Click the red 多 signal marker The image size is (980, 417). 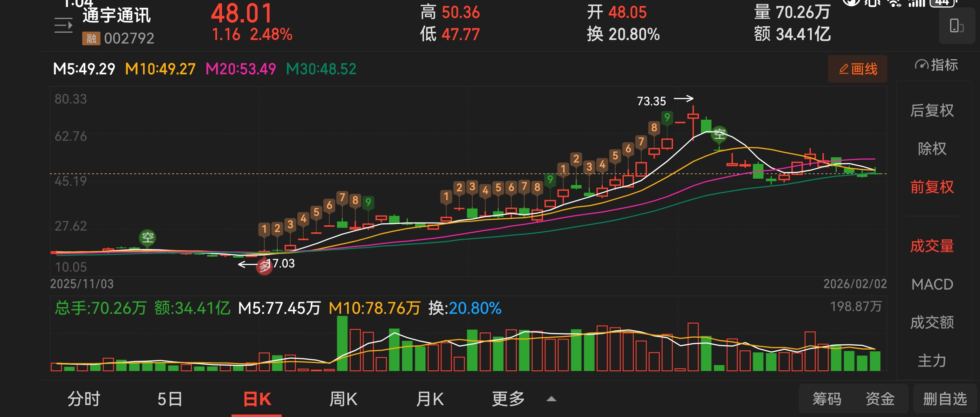coord(264,266)
